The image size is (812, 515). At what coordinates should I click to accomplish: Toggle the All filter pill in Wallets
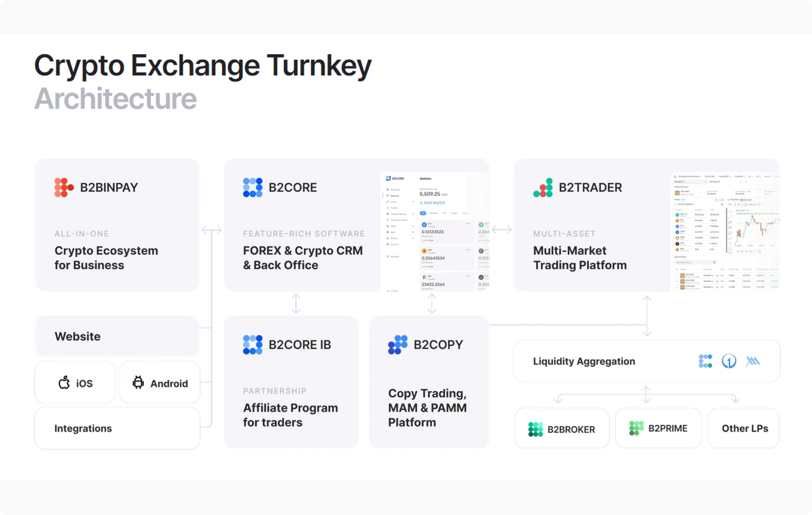423,213
